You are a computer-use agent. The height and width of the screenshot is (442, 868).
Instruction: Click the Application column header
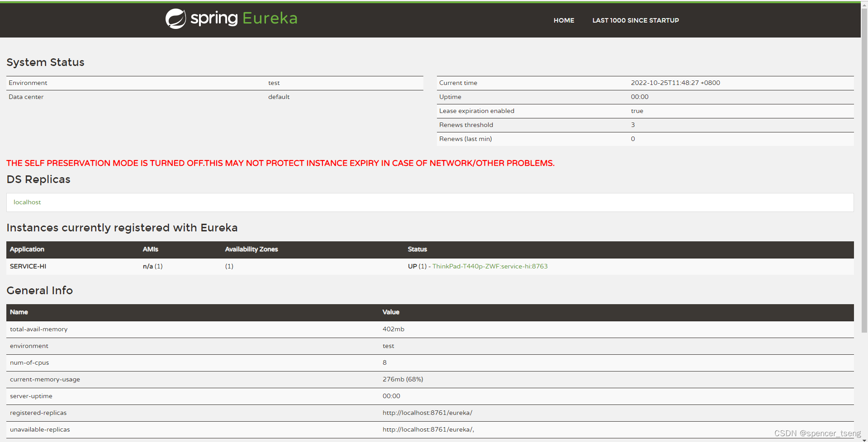(x=27, y=249)
